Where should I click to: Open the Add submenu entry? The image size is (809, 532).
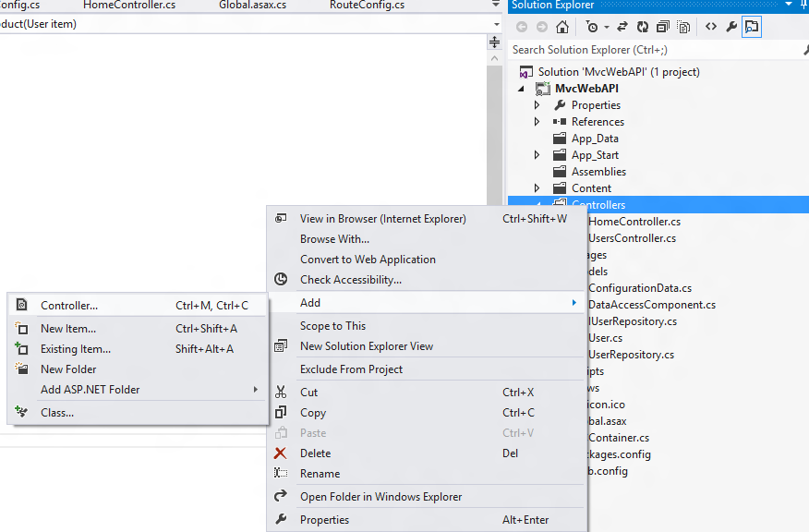click(427, 303)
